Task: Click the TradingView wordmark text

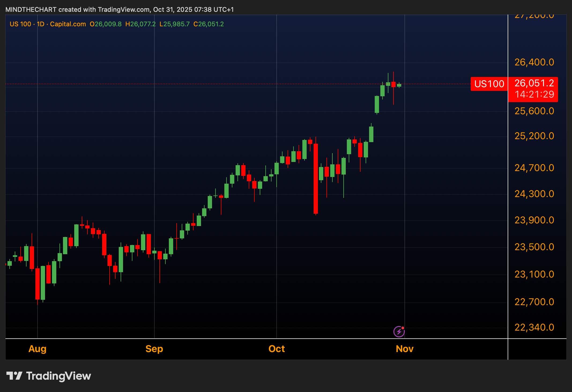Action: pos(58,376)
